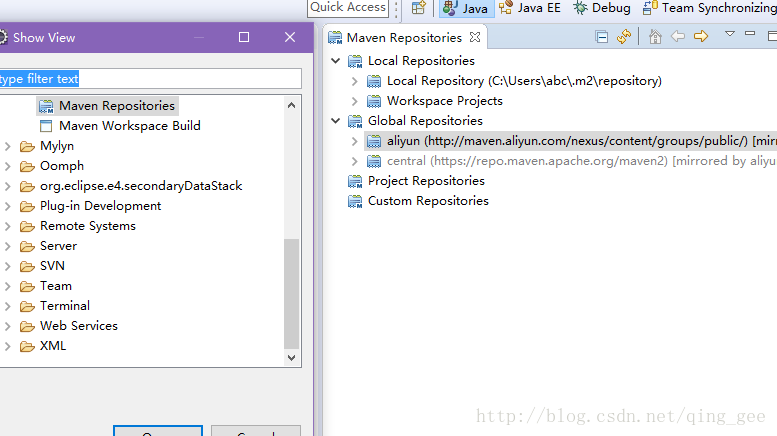
Task: Click the scroll up arrow in Show View
Action: coord(291,105)
